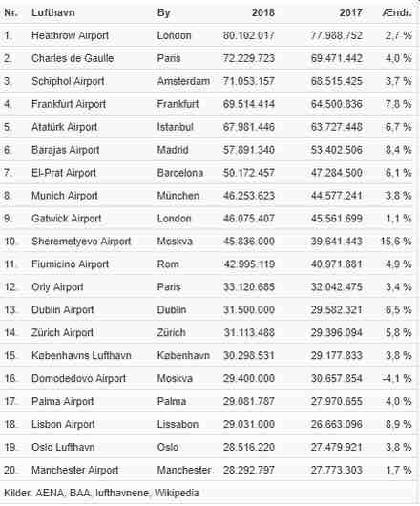Click Oslo Lufthavn name

tap(63, 447)
